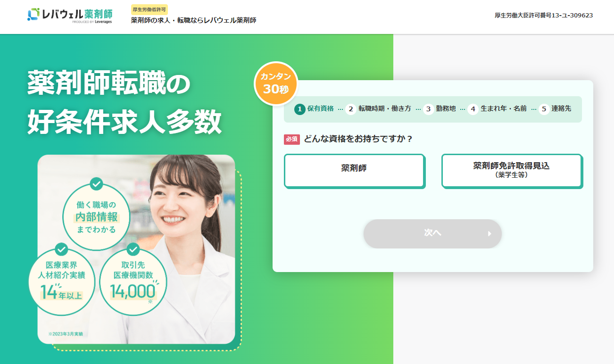
Task: Click checkmark icon above 医療業界人材紹介実績
Action: pos(61,249)
